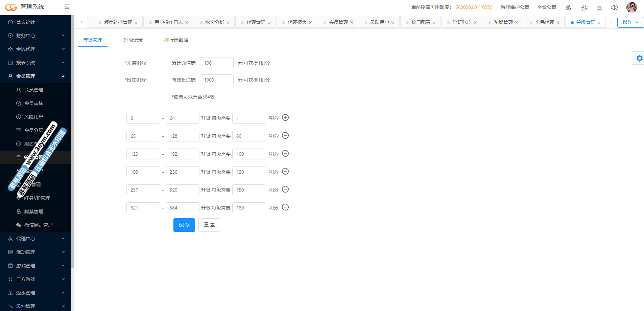Open 终身VIP管理 in the sidebar
This screenshot has width=644, height=311.
37,198
